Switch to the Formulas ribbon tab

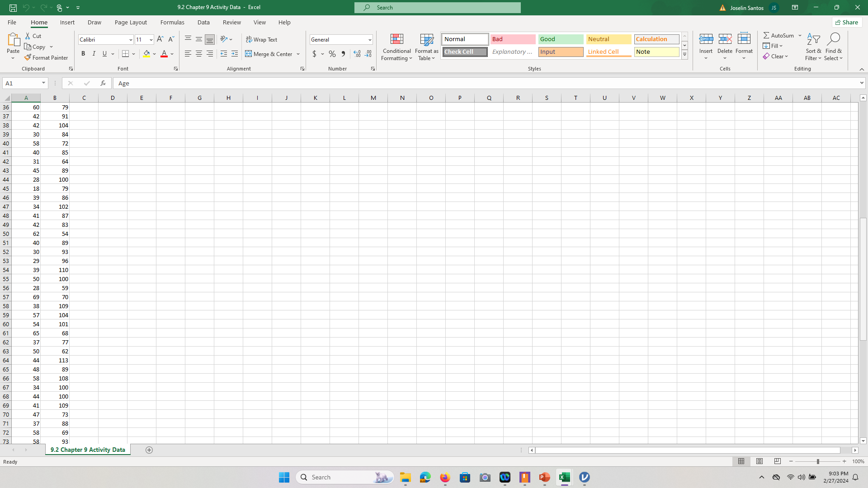click(172, 22)
